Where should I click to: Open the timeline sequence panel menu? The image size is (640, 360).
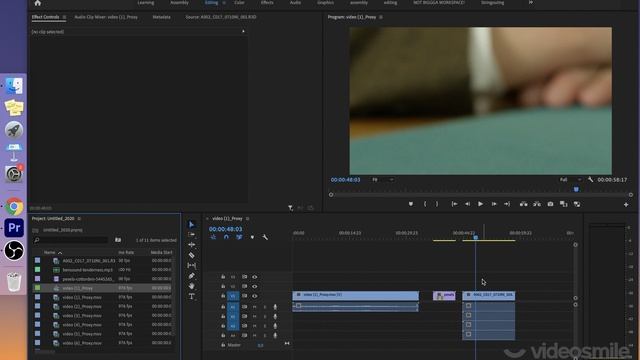click(x=247, y=219)
